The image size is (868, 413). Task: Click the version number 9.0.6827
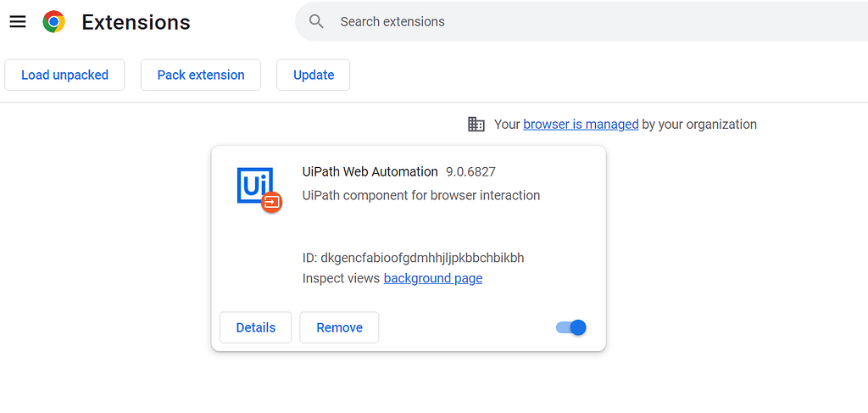(470, 171)
